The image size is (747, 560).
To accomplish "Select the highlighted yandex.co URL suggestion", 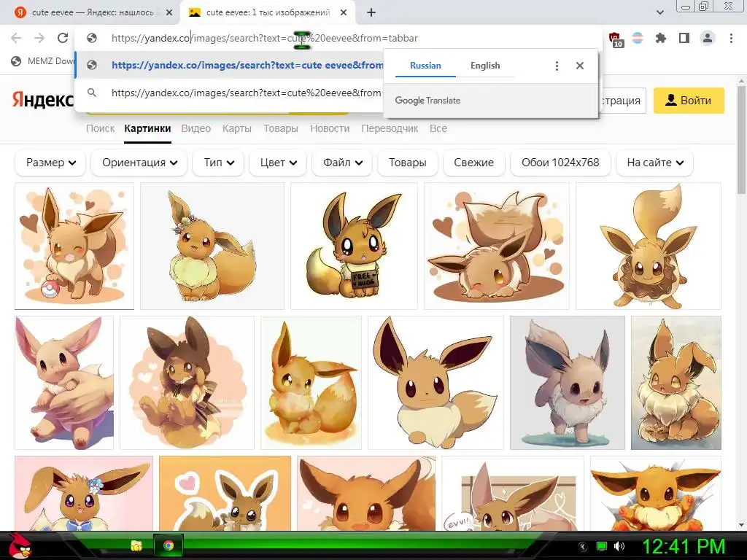I will [230, 65].
